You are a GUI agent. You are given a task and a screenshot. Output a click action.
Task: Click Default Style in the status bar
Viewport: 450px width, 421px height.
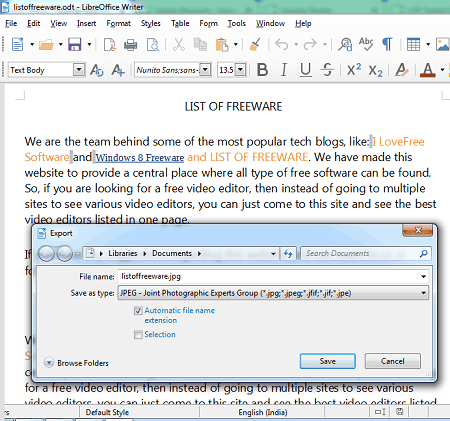(107, 412)
